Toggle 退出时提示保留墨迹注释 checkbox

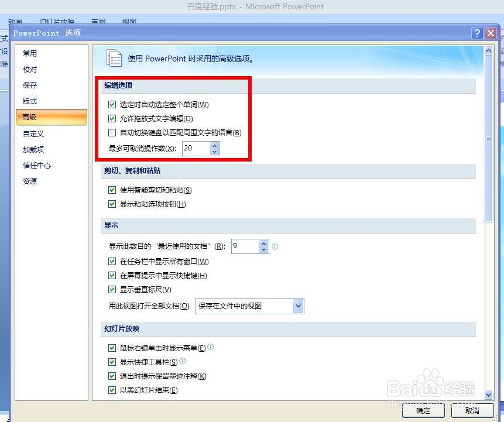coord(112,376)
